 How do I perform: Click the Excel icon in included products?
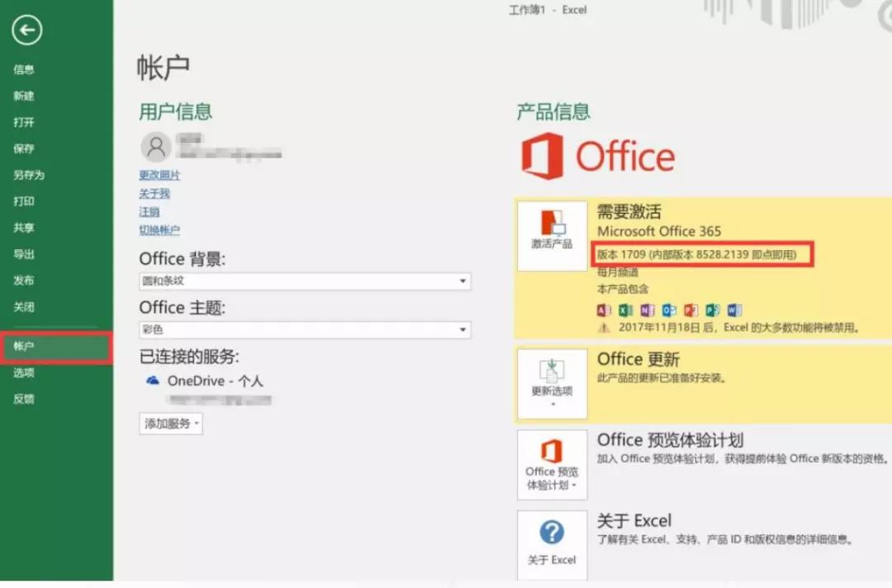pos(626,311)
